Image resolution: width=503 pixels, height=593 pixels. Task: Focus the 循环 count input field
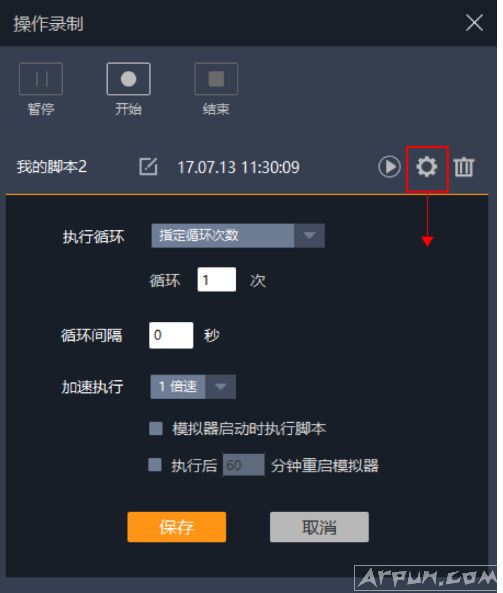point(217,279)
